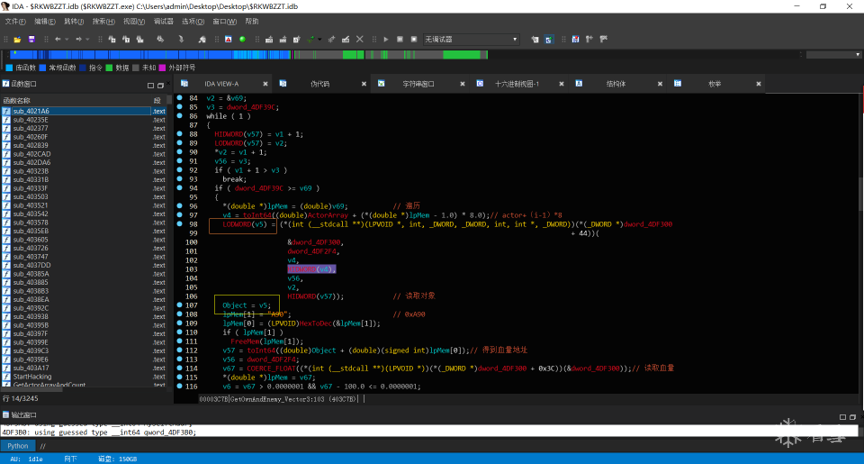This screenshot has width=864, height=464.
Task: Switch to the IDA VIEW-A tab
Action: (221, 84)
